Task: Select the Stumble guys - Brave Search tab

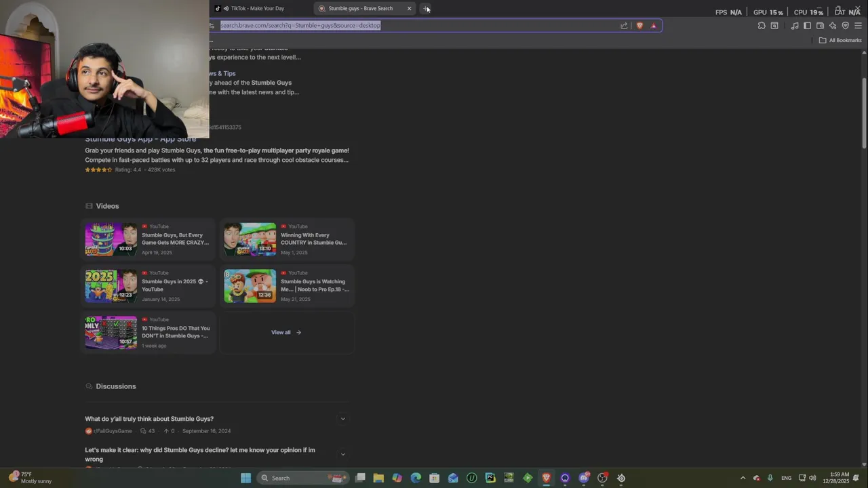Action: [361, 8]
